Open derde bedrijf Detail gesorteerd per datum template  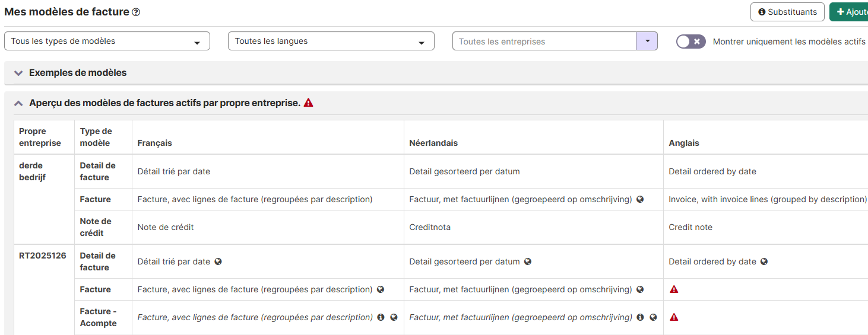(464, 171)
